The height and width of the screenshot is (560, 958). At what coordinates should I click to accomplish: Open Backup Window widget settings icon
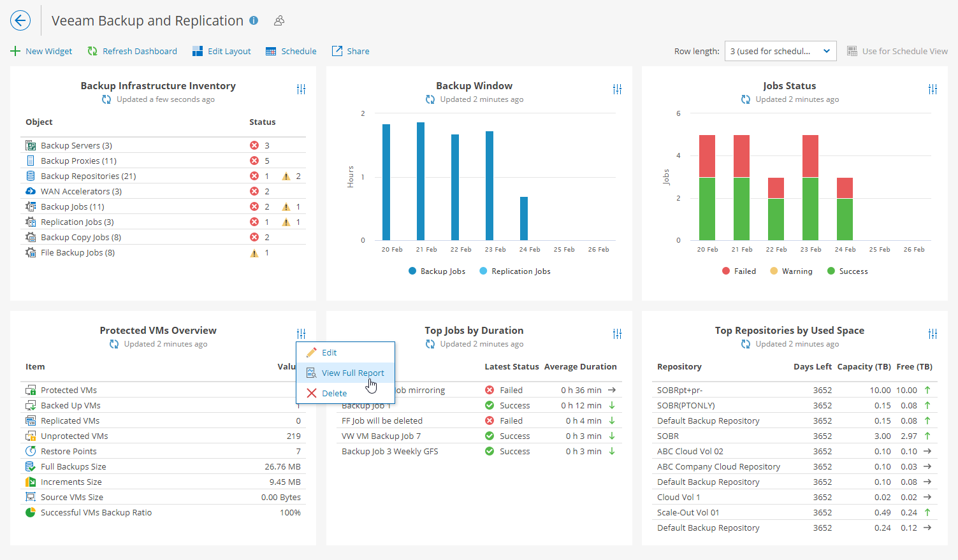(x=617, y=89)
